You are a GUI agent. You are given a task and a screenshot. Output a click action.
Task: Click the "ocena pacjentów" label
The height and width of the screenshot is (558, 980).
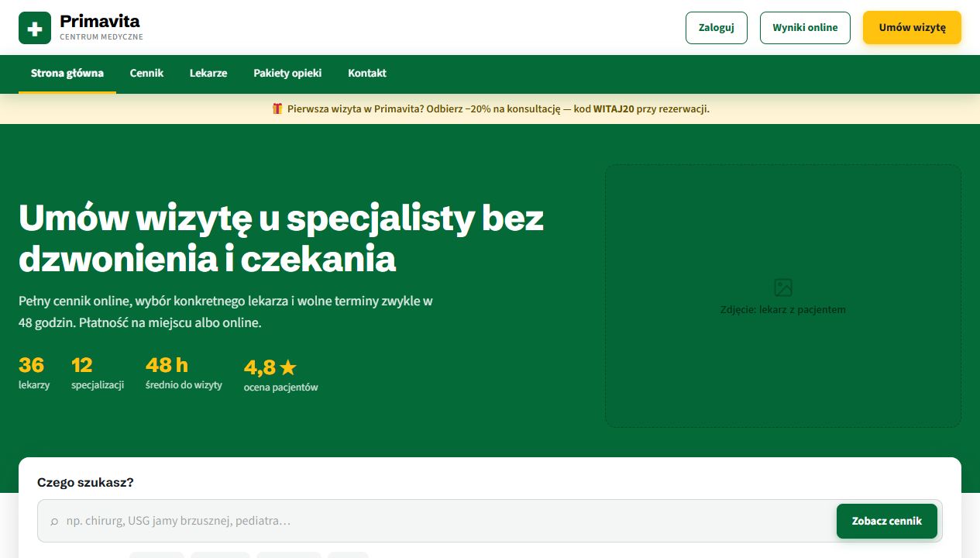coord(280,387)
